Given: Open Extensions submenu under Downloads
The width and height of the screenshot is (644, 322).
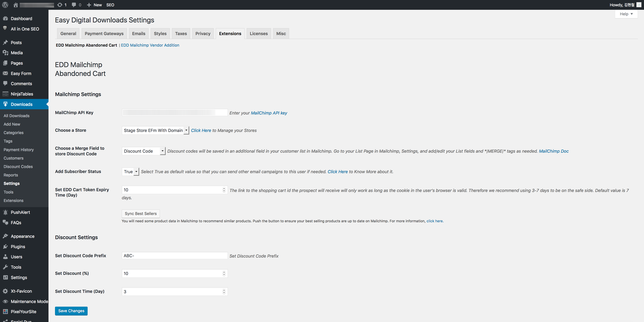Looking at the screenshot, I should [x=13, y=201].
